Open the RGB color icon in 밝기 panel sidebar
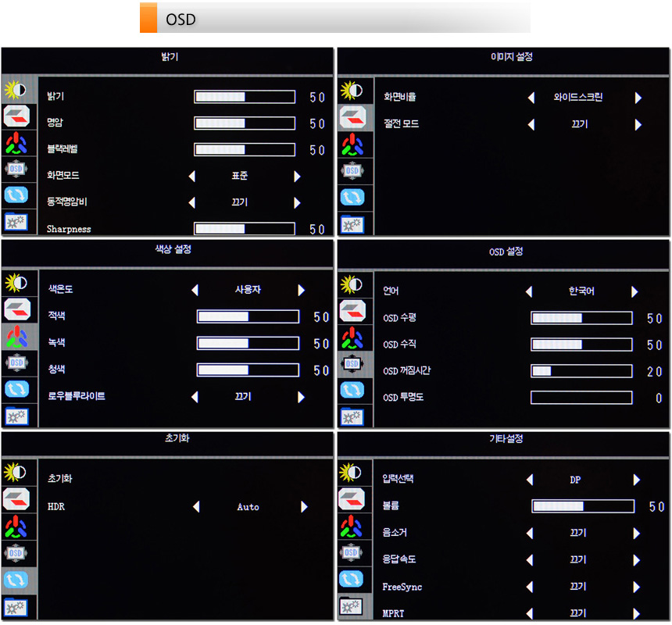 pyautogui.click(x=16, y=144)
